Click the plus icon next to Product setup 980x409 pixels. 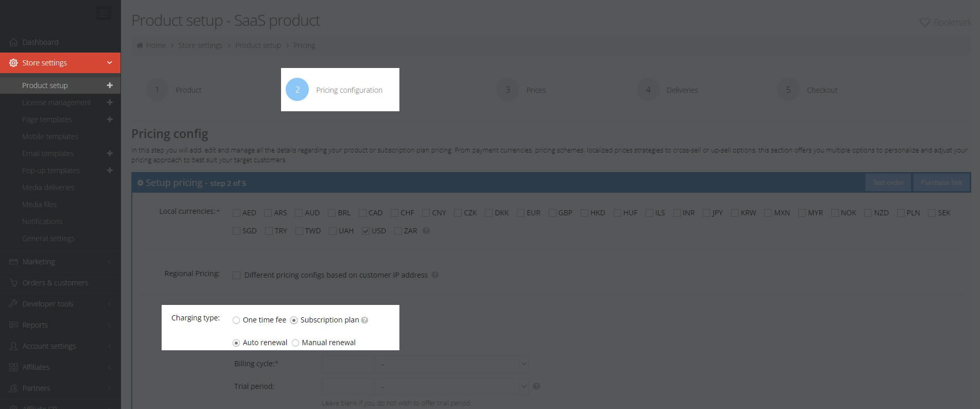point(110,86)
